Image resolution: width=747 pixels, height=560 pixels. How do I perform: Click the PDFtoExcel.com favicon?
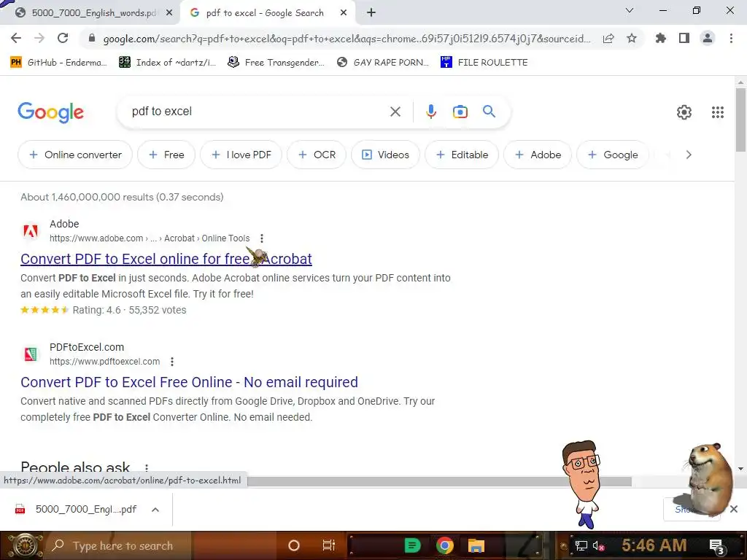pos(31,354)
